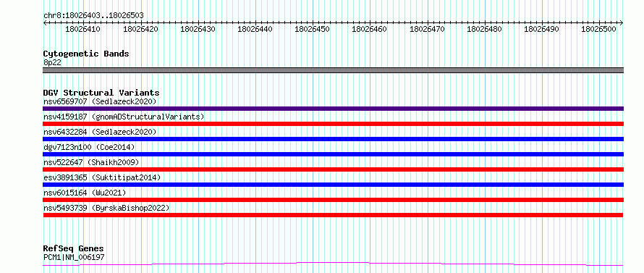This screenshot has width=644, height=273.
Task: Open the nsv5493739 (ByrskaBishop2022) label
Action: click(106, 208)
